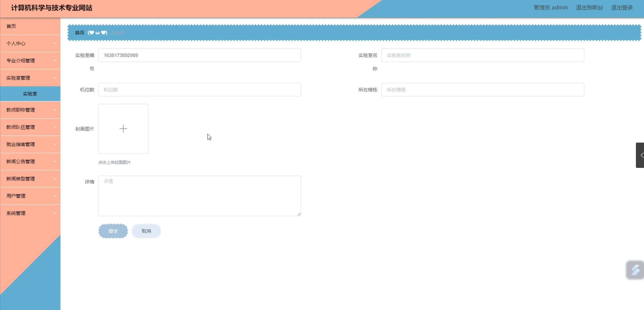Click the 取消 cancel button
Image resolution: width=644 pixels, height=310 pixels.
pyautogui.click(x=146, y=231)
